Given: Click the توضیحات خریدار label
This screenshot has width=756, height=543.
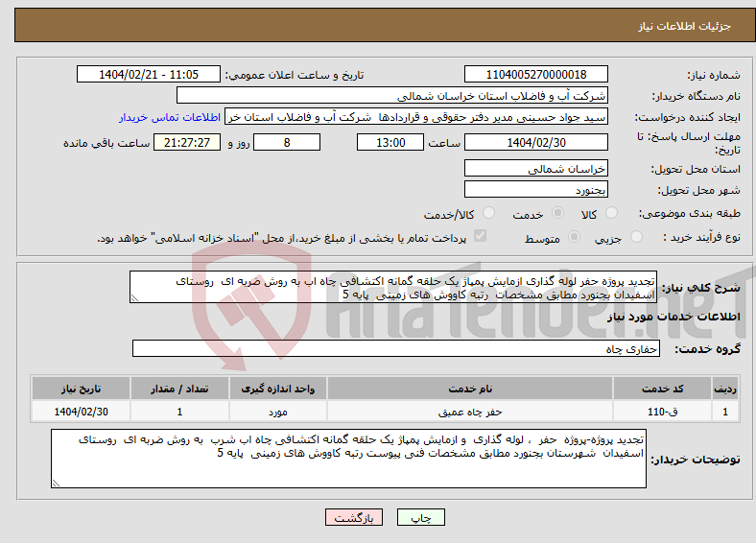Looking at the screenshot, I should tap(696, 460).
